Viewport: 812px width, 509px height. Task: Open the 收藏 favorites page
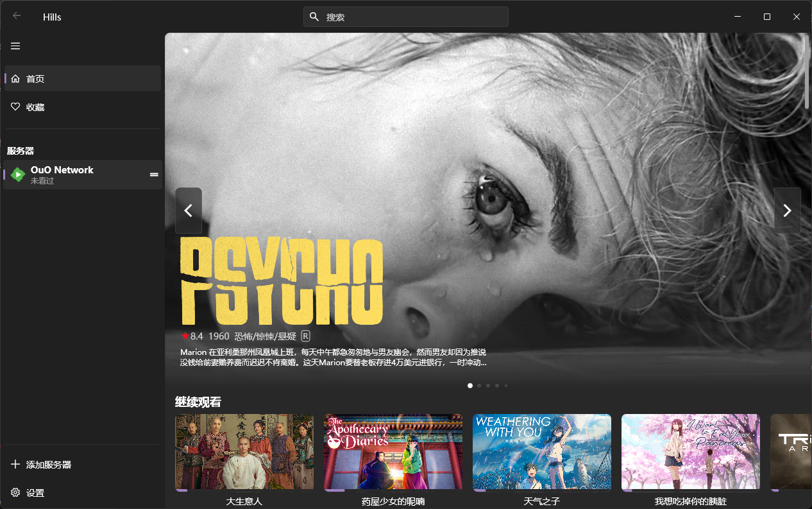click(35, 107)
